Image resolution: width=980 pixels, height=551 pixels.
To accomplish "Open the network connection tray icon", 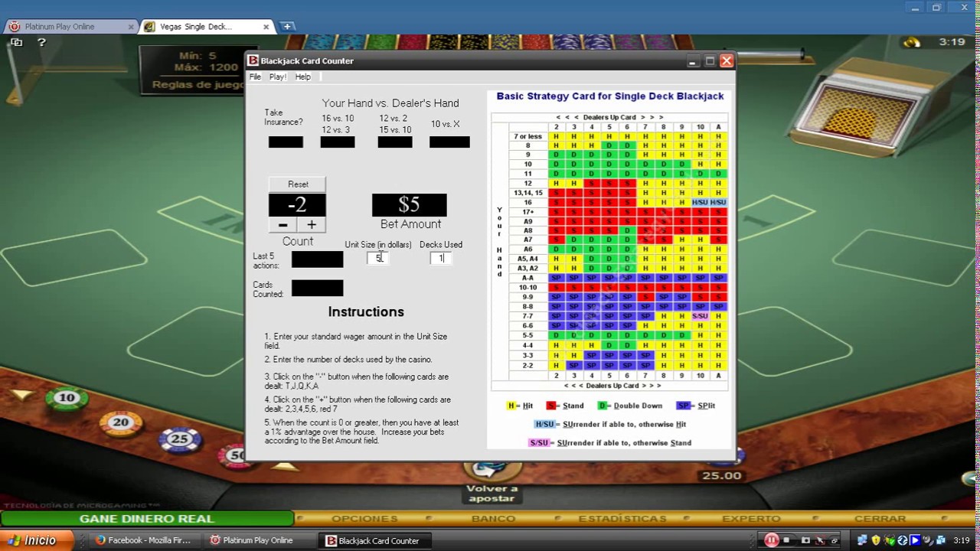I will click(863, 540).
